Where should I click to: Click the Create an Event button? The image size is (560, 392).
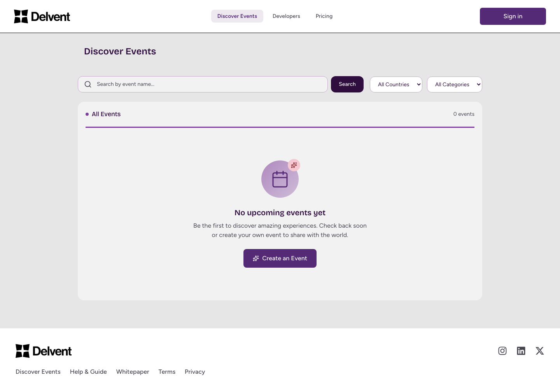[280, 258]
